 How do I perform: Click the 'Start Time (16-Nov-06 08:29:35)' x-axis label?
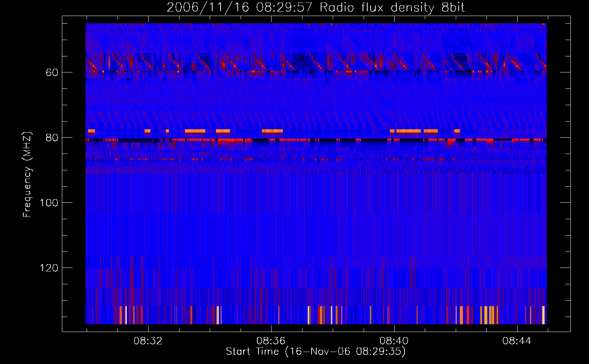316,351
